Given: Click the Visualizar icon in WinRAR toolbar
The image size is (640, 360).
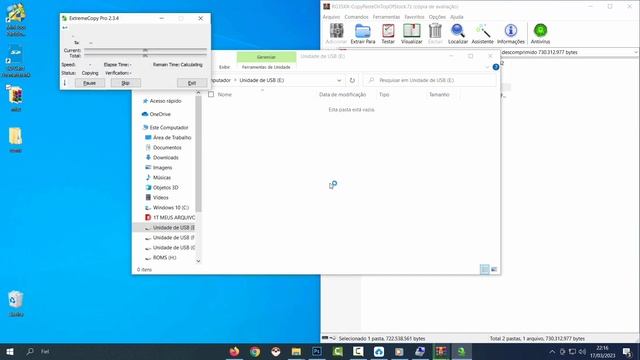Looking at the screenshot, I should [411, 33].
